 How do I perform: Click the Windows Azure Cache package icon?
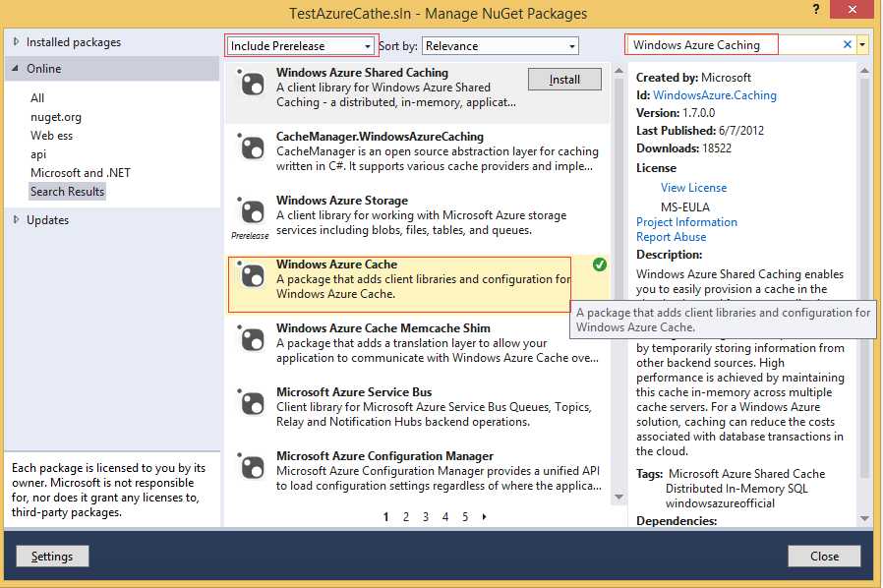252,276
